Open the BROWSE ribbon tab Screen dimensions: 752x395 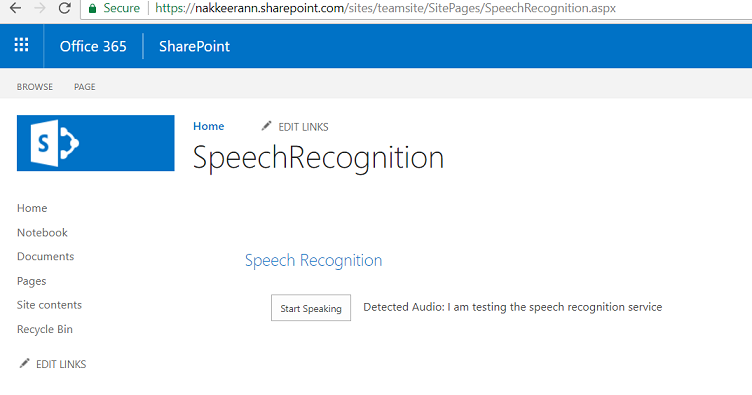click(x=35, y=87)
